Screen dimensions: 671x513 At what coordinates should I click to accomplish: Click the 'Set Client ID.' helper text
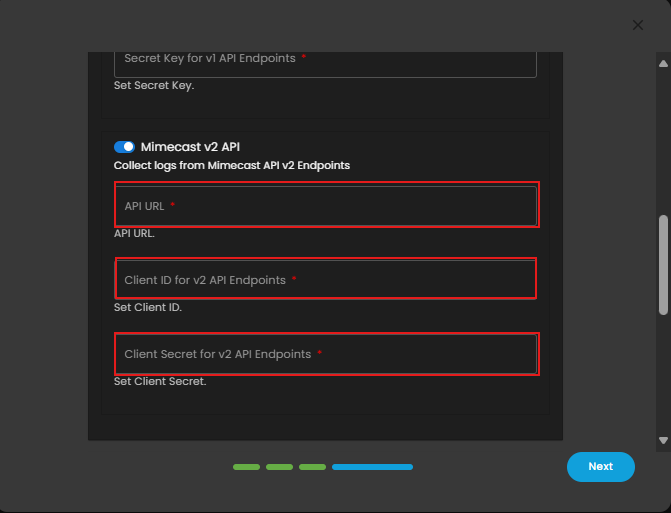click(148, 307)
